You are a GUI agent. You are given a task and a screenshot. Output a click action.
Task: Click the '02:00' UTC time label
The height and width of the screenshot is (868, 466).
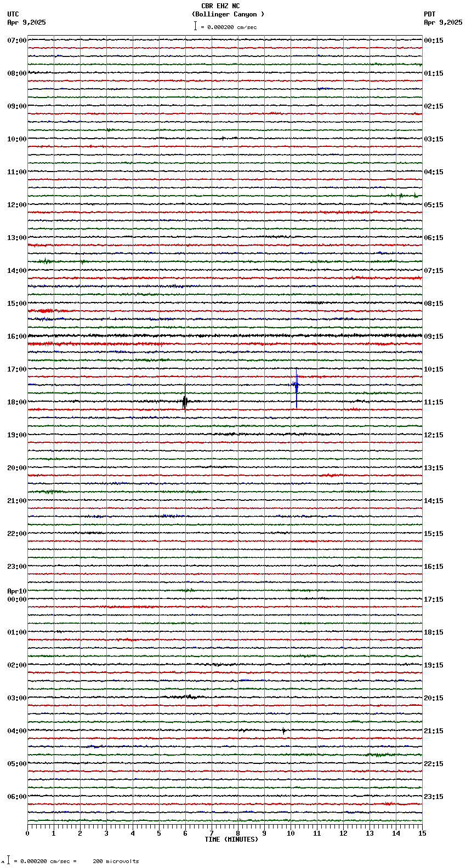(17, 665)
